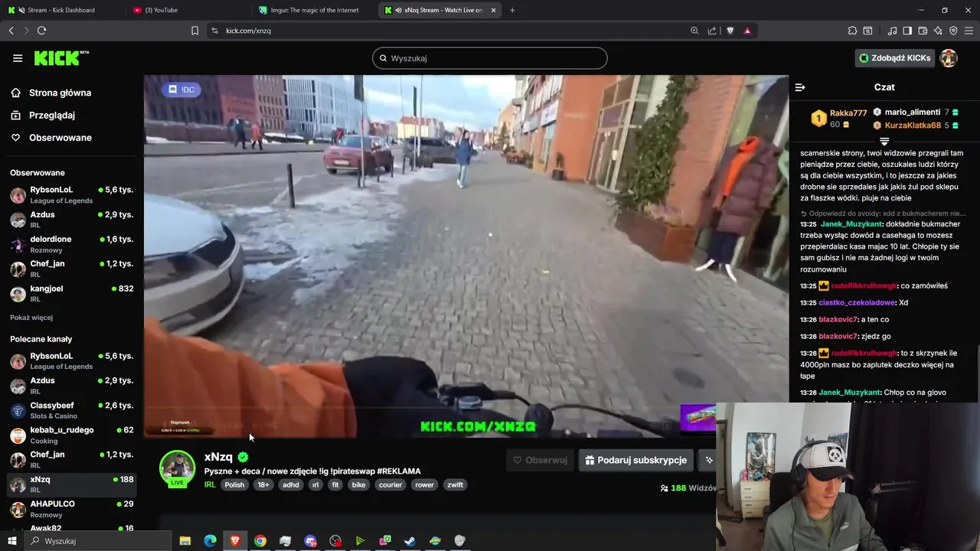
Task: Click Janek_Muzykant username in 13:25 message
Action: (851, 224)
